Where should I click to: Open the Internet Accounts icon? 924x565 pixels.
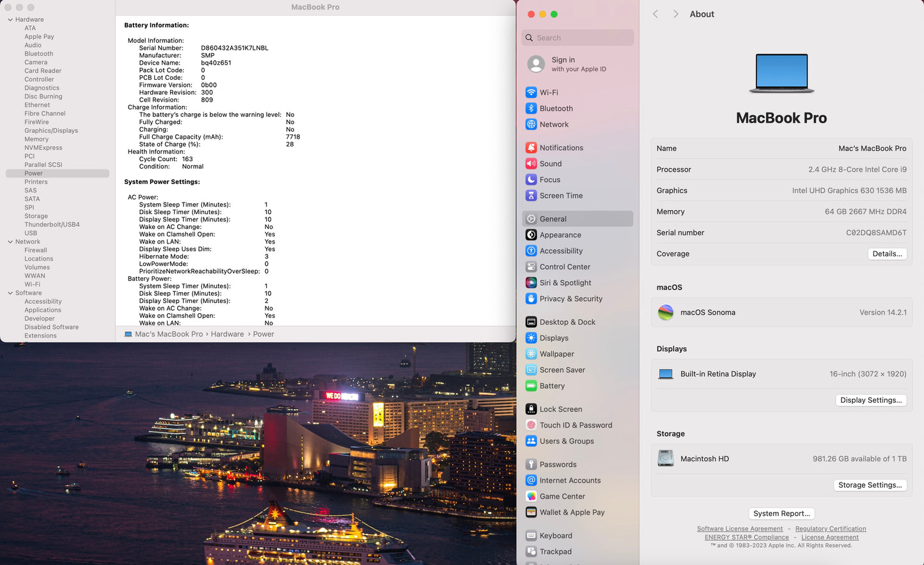click(531, 481)
